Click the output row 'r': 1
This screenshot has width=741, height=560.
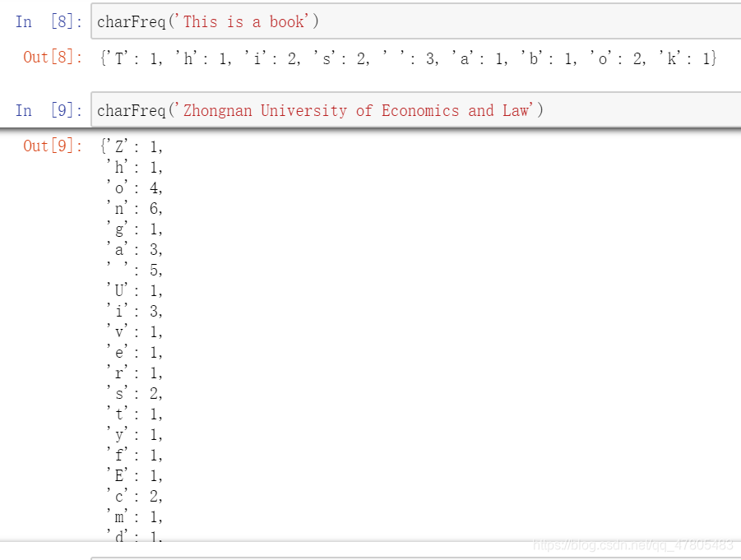134,373
